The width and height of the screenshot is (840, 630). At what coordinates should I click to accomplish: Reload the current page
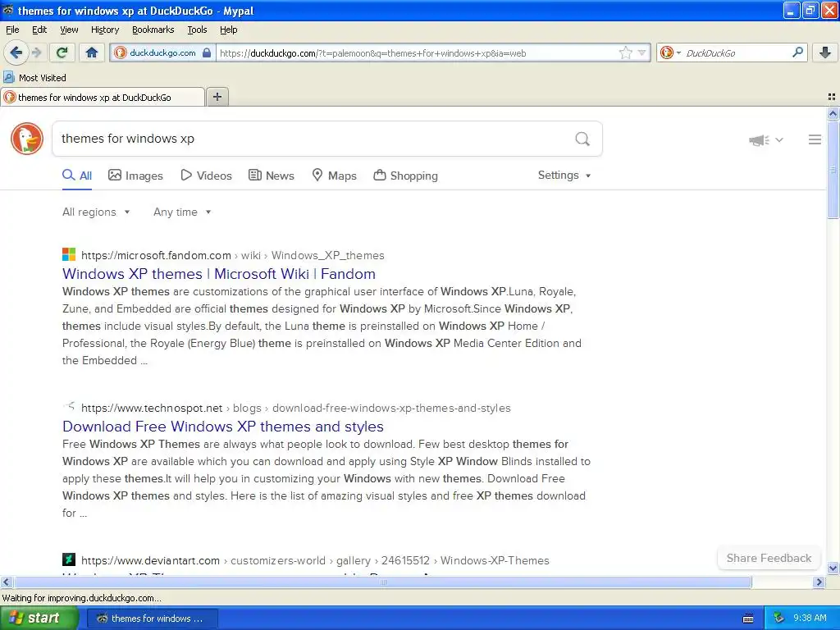pos(62,52)
